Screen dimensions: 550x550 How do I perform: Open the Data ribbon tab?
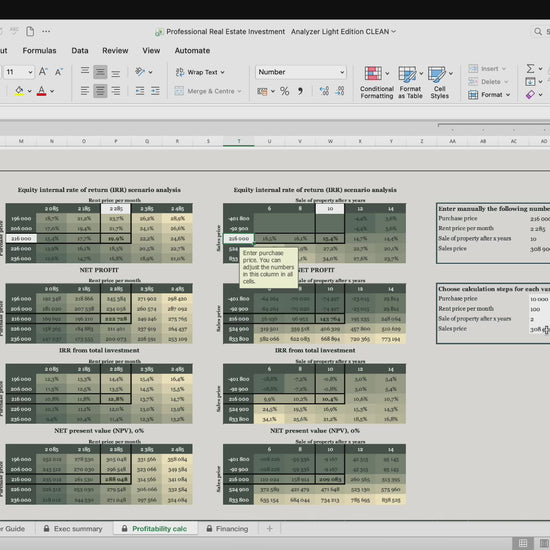[80, 51]
